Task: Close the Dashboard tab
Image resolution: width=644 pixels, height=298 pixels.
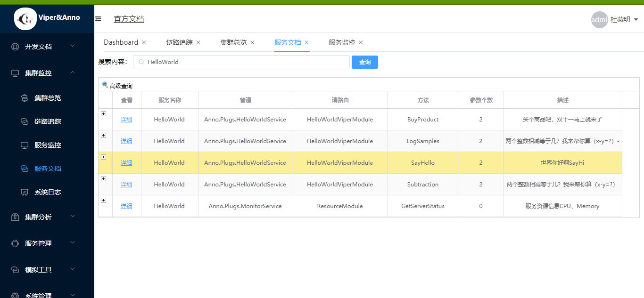Action: (144, 42)
